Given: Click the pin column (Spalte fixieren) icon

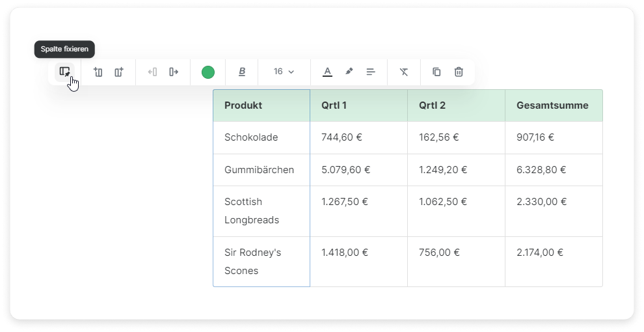Looking at the screenshot, I should pyautogui.click(x=64, y=72).
